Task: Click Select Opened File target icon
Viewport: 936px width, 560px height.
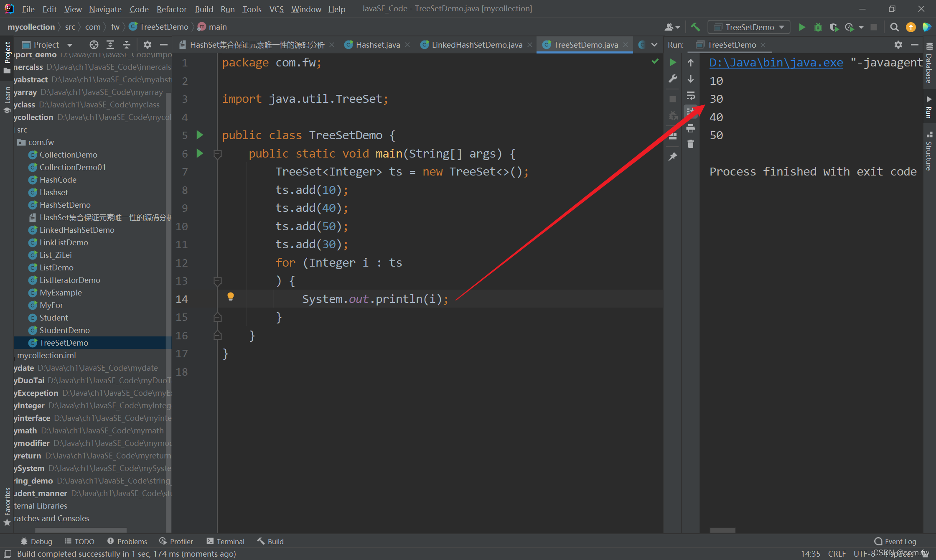Action: tap(94, 45)
